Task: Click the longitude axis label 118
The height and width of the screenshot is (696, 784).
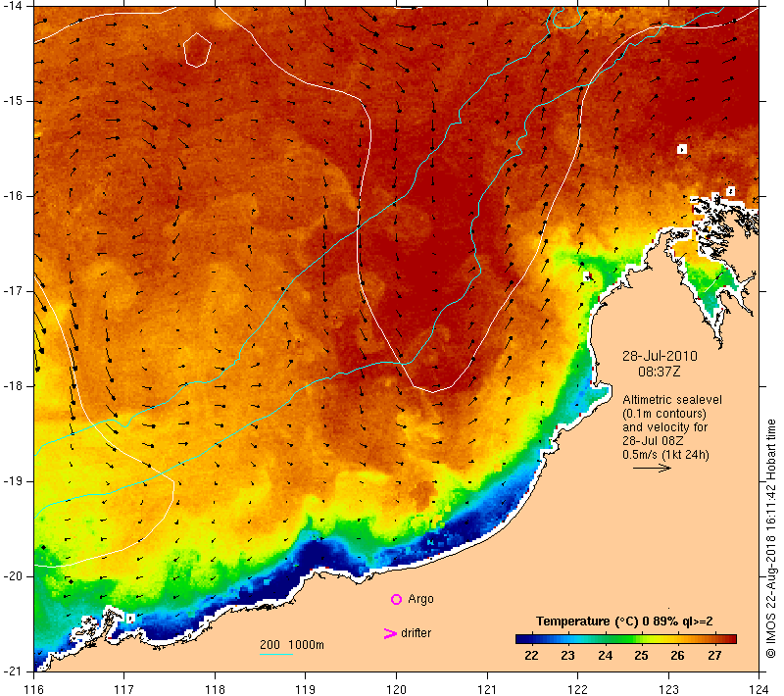Action: pyautogui.click(x=215, y=689)
